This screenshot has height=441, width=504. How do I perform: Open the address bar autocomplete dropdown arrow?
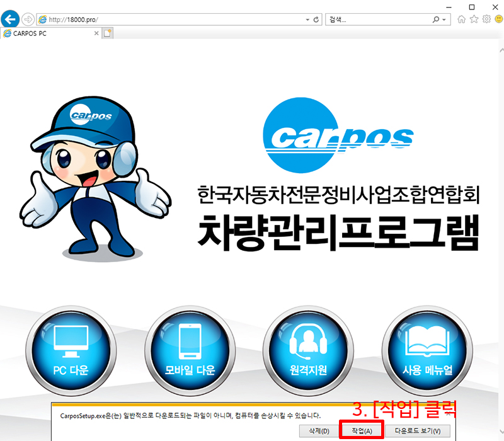[x=307, y=20]
